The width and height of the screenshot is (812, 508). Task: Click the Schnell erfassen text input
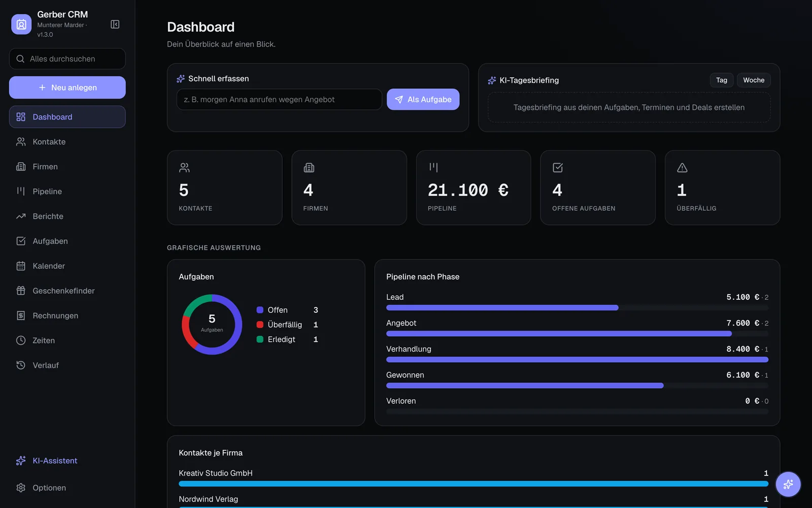[x=279, y=100]
